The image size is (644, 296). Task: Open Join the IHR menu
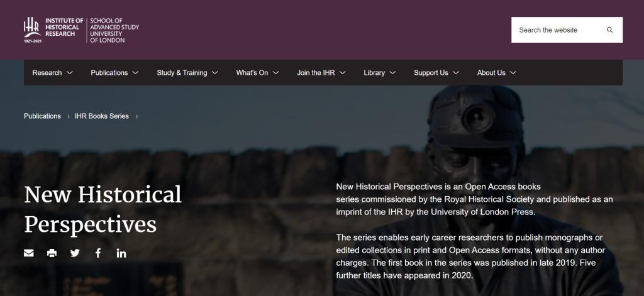[321, 73]
